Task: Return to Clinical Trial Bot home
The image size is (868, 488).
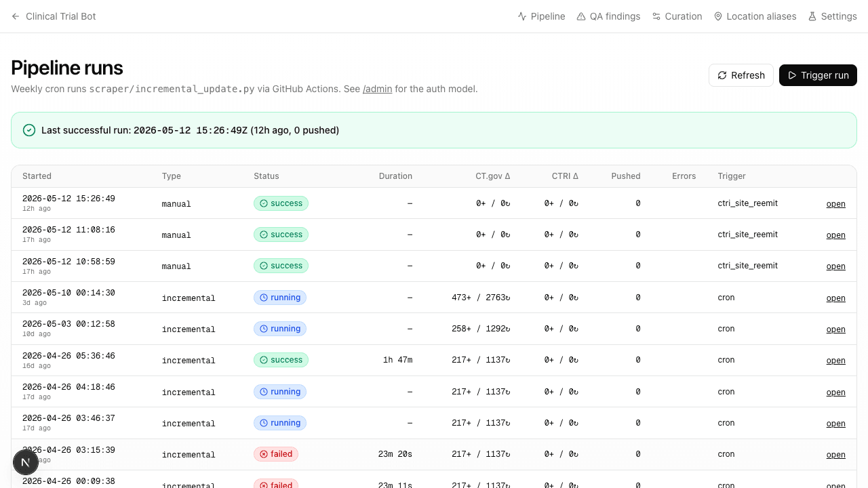Action: coord(54,16)
